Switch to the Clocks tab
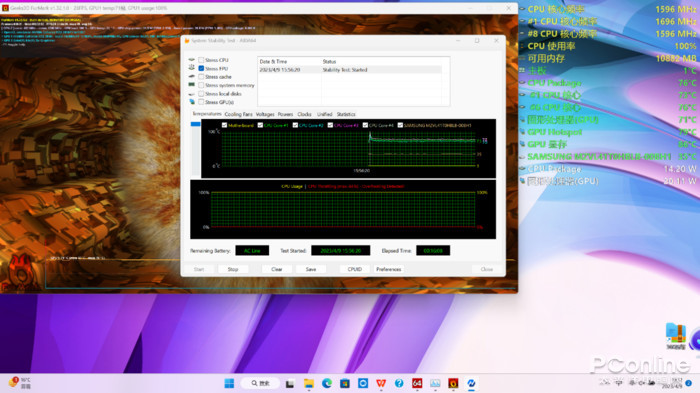Viewport: 700px width, 393px height. click(304, 114)
